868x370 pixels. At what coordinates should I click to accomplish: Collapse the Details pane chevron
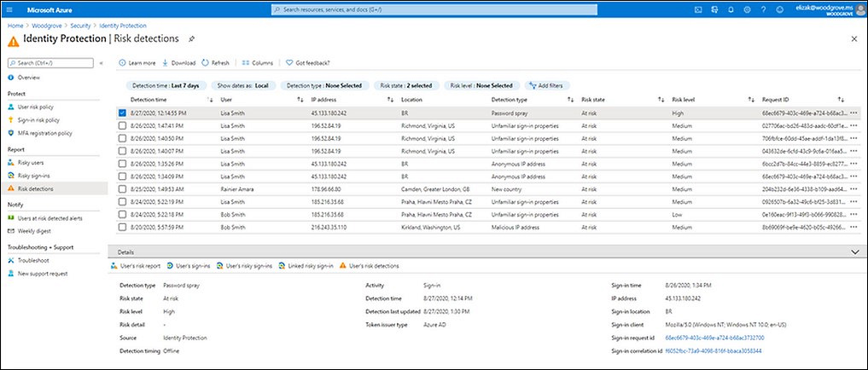tap(855, 251)
